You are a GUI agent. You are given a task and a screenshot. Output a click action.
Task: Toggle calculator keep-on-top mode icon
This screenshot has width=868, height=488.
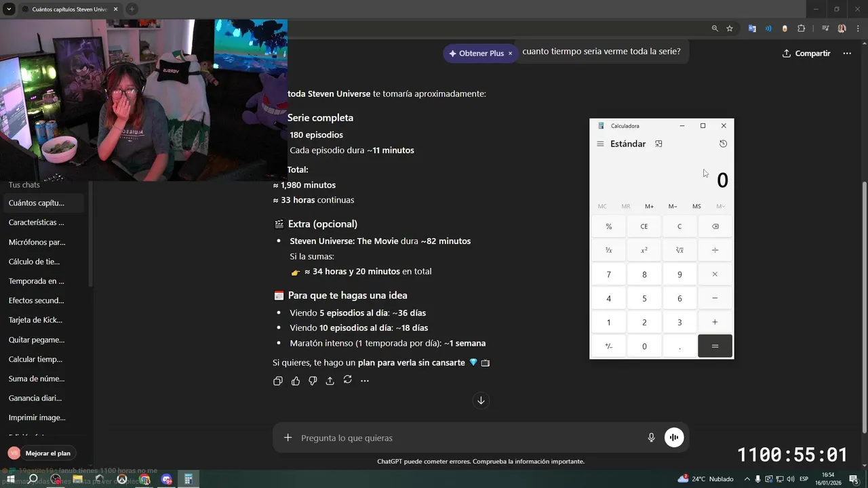(x=658, y=144)
